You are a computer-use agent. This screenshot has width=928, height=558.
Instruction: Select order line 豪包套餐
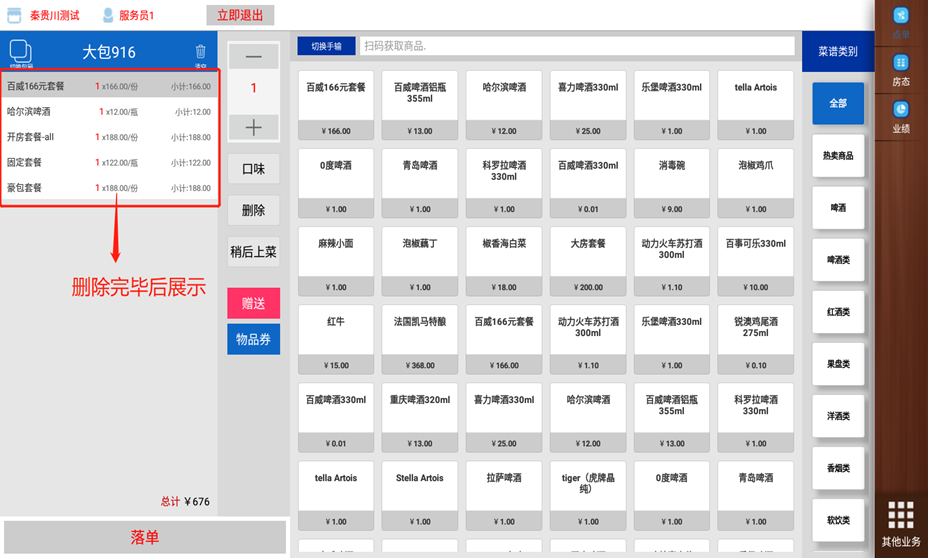tap(109, 188)
